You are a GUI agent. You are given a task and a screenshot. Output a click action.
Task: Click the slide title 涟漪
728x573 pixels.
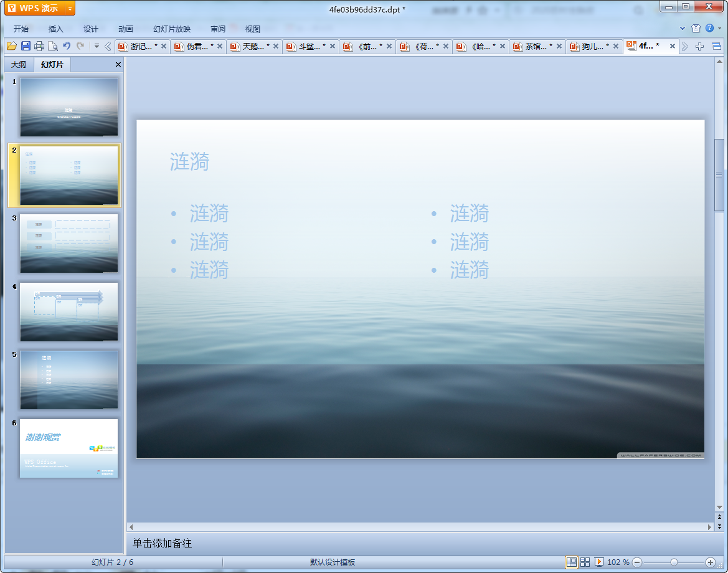189,161
